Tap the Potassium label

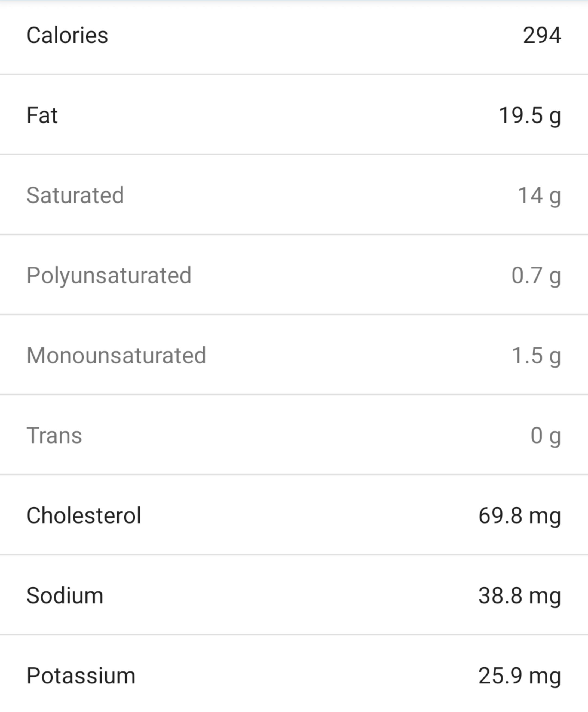click(81, 676)
